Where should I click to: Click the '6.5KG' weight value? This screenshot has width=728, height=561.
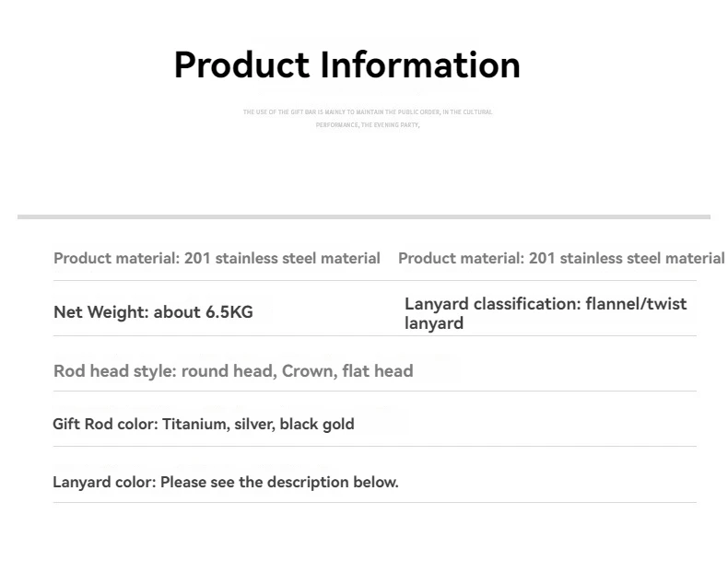pos(229,312)
